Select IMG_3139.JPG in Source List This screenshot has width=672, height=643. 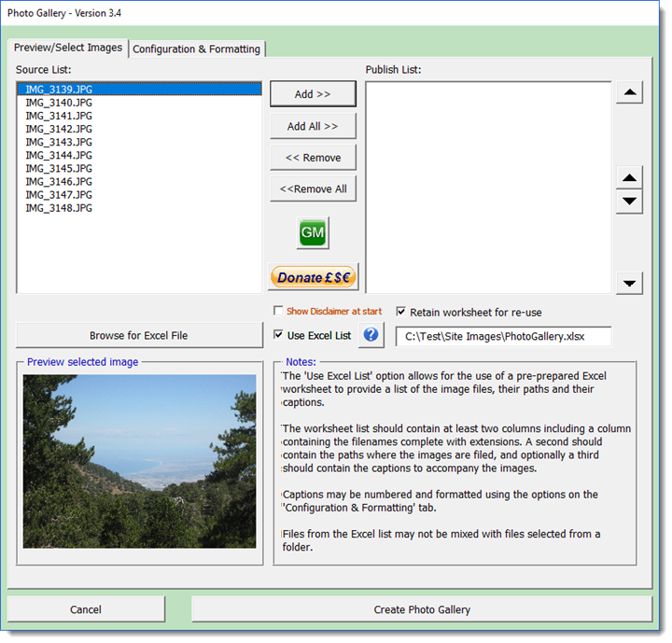[x=140, y=90]
